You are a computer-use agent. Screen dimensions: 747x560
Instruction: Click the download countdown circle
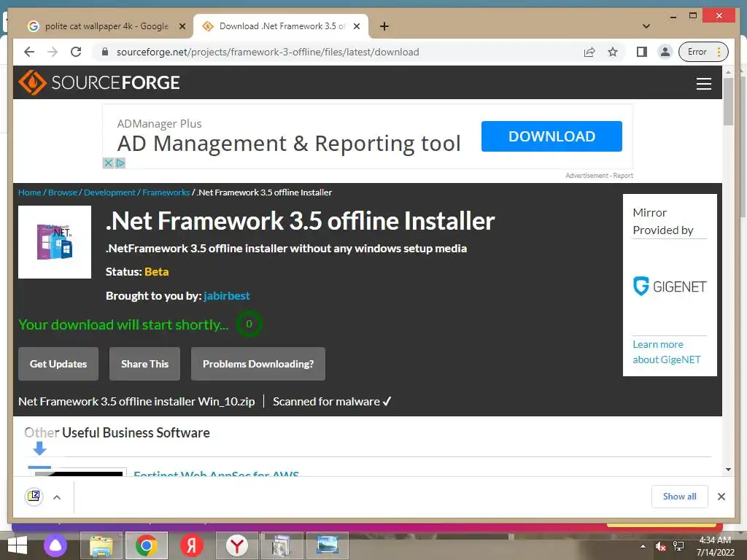[x=249, y=324]
